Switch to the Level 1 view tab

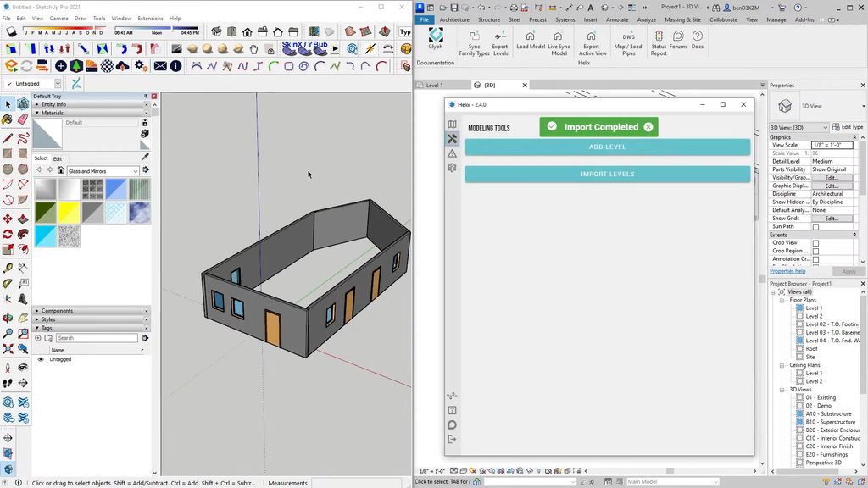click(x=434, y=86)
